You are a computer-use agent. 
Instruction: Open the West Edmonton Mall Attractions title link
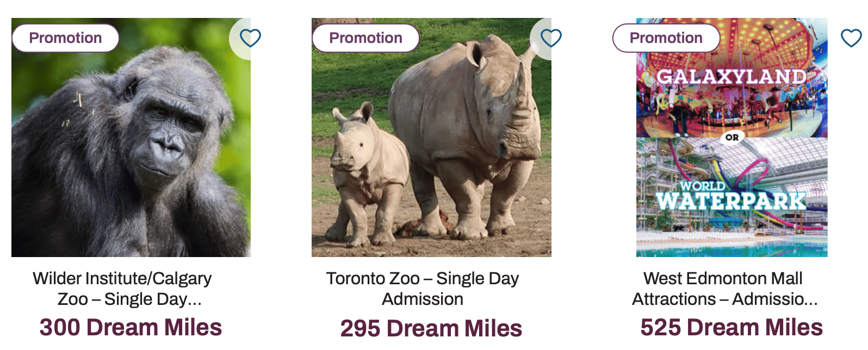tap(723, 289)
